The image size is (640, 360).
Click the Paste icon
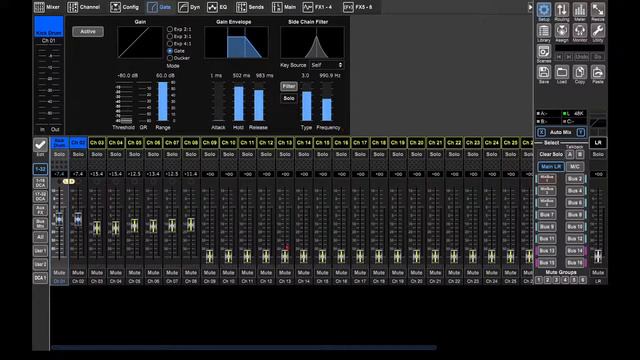[x=598, y=73]
